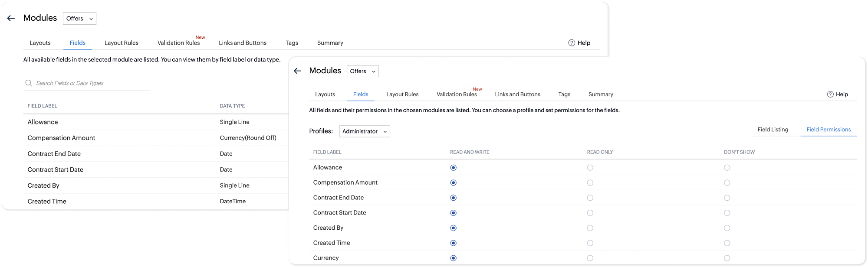The height and width of the screenshot is (267, 868).
Task: Click the Help question mark icon in the left panel
Action: tap(572, 43)
